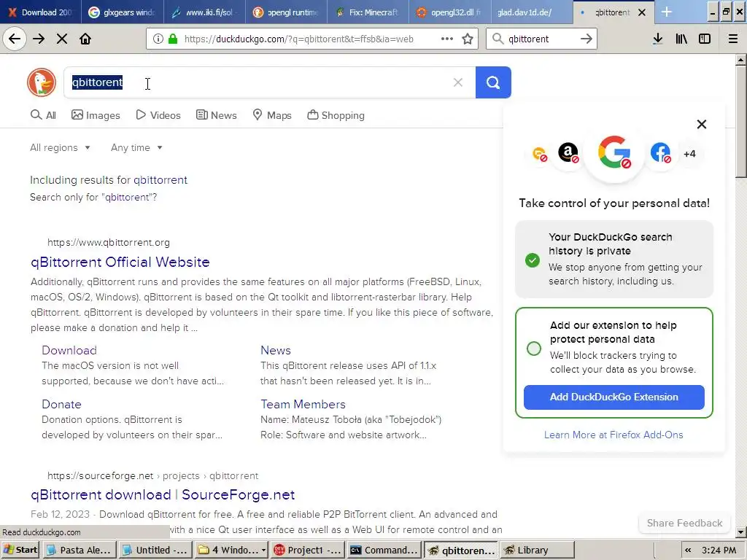Switch to Project1 taskbar item
747x560 pixels.
coord(307,550)
